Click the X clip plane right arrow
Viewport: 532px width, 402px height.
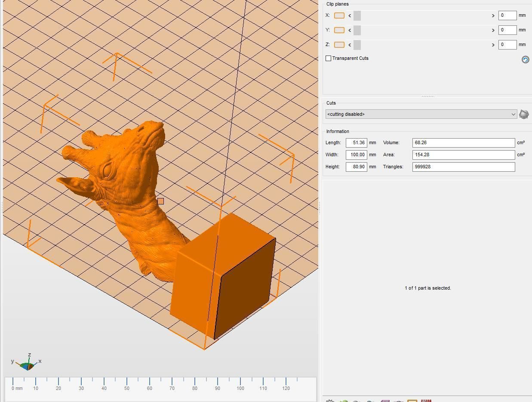coord(493,15)
